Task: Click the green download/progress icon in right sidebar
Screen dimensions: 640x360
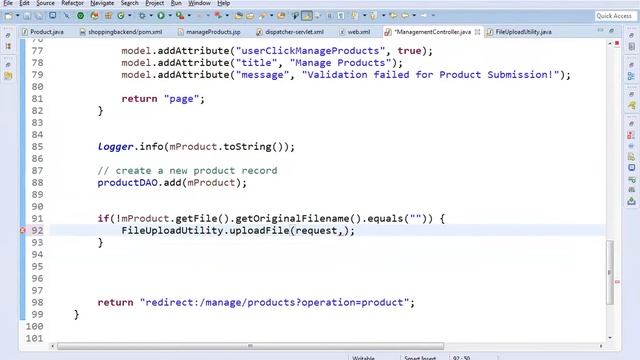Action: click(631, 201)
